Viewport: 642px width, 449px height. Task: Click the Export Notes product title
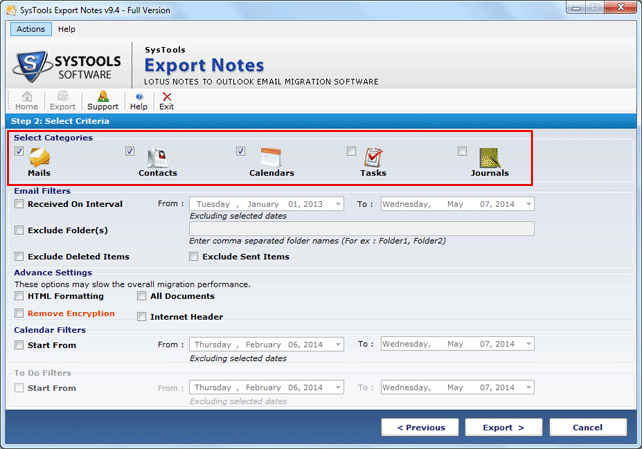[x=204, y=65]
